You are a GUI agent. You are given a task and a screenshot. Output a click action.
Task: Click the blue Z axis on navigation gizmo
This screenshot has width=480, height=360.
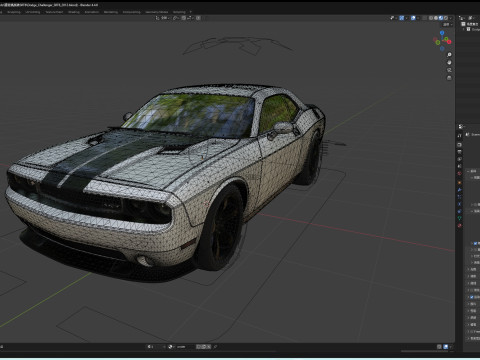pos(442,33)
